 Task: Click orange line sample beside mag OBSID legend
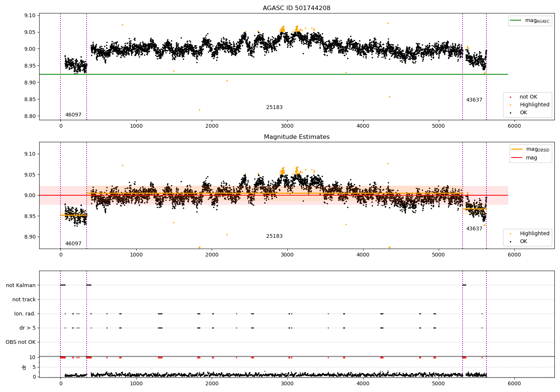(x=517, y=149)
